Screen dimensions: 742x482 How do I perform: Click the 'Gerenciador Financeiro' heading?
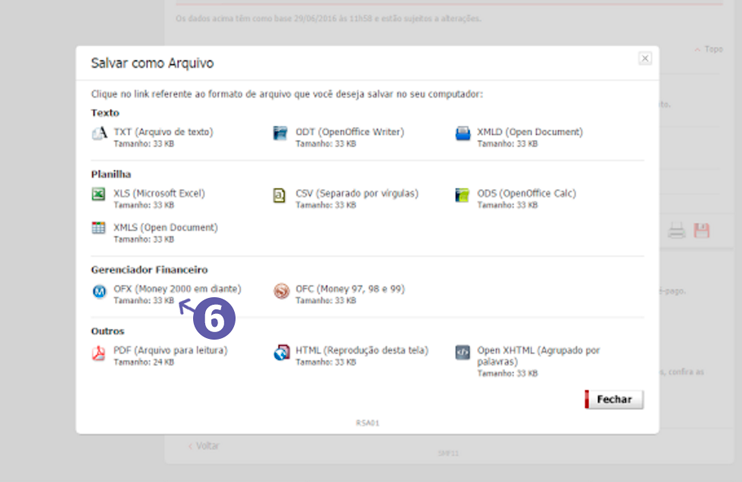pyautogui.click(x=150, y=270)
